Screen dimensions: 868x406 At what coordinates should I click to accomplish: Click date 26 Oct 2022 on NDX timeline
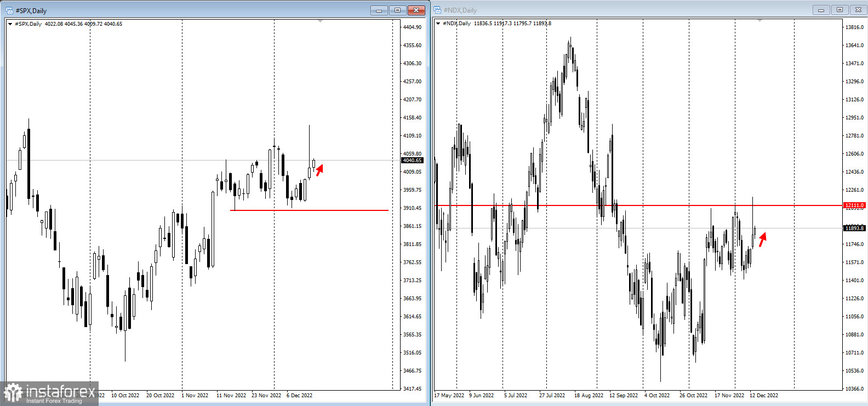coord(693,396)
